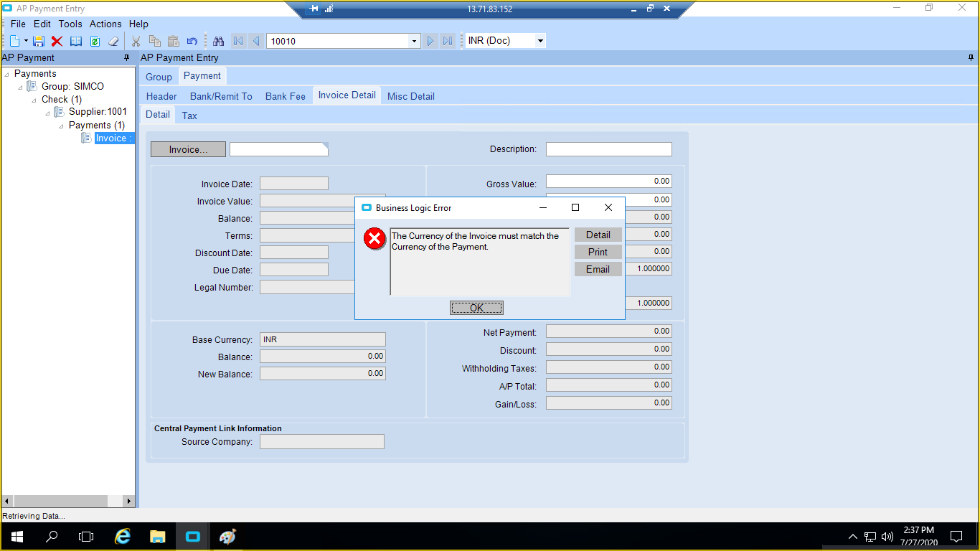
Task: Collapse the Group: SIMCO tree node
Action: [21, 87]
